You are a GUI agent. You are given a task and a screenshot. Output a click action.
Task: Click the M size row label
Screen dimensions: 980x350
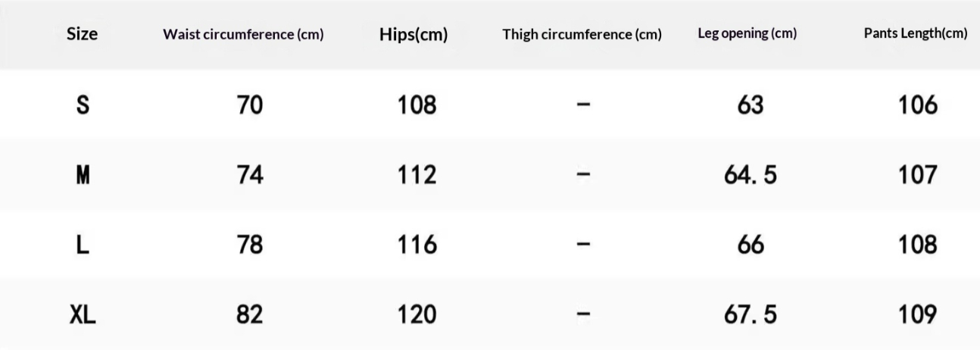click(x=83, y=175)
